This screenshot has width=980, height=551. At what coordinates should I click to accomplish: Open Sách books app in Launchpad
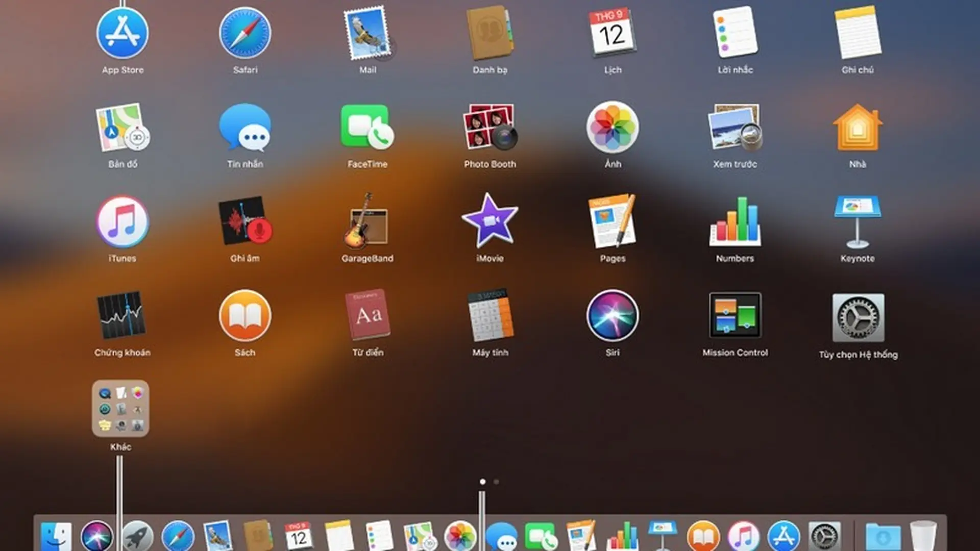point(245,315)
